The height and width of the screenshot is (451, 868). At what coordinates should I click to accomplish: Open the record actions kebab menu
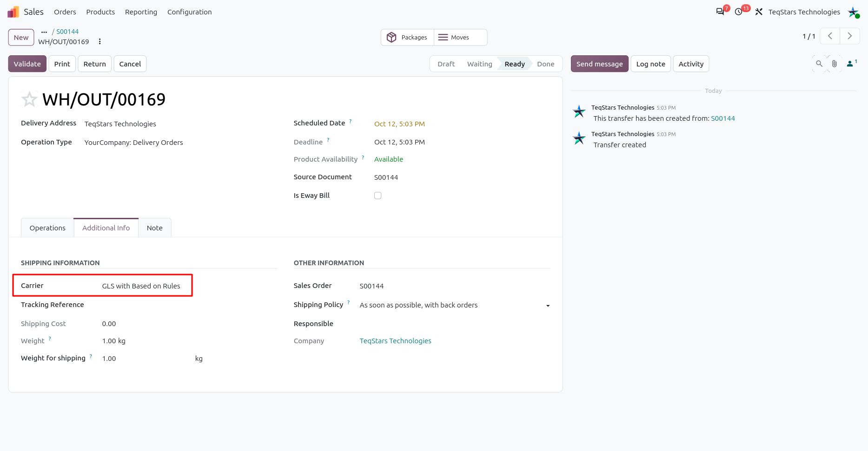(99, 42)
